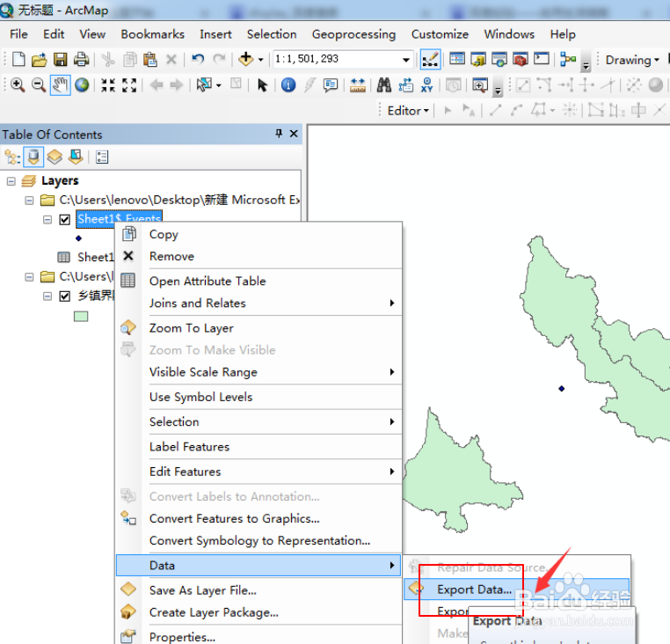Pin the Table Of Contents panel

point(279,134)
